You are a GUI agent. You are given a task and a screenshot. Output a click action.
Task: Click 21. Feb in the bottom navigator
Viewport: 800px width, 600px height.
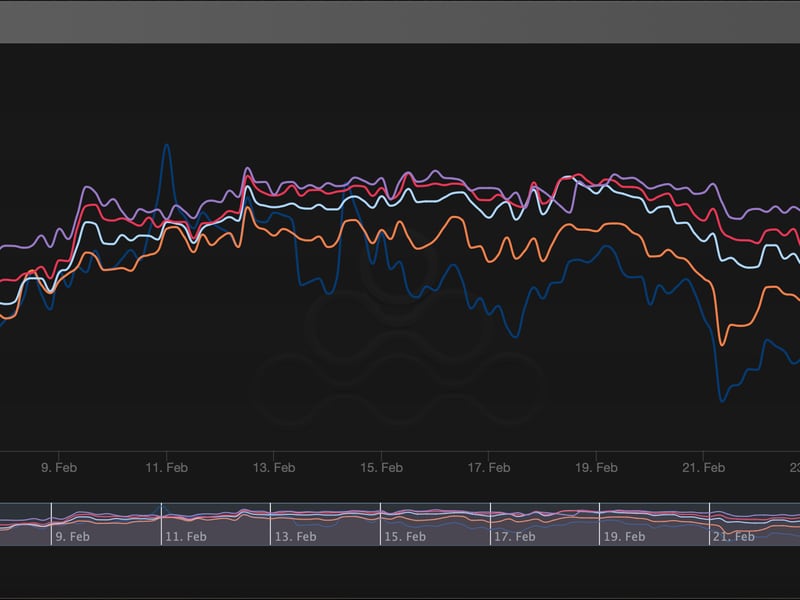pyautogui.click(x=734, y=536)
